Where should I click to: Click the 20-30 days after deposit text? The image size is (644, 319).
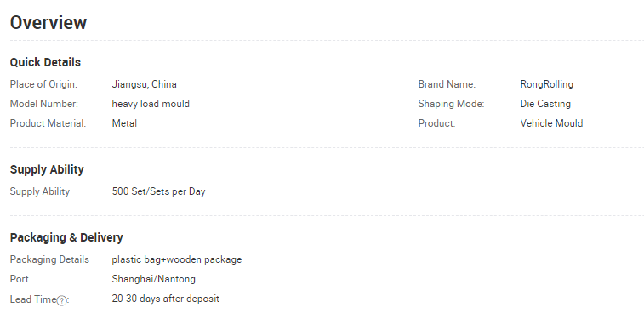tap(166, 299)
